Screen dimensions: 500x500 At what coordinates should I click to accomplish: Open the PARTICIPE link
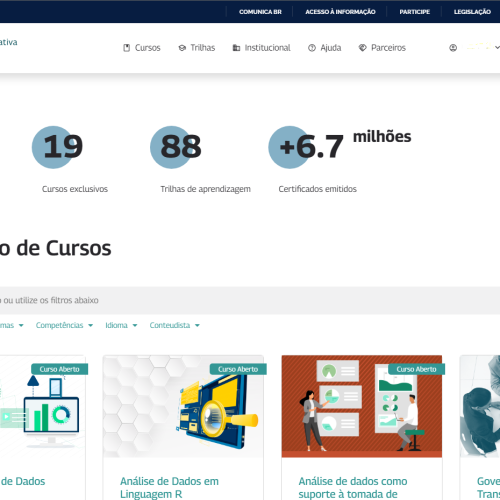pos(415,12)
